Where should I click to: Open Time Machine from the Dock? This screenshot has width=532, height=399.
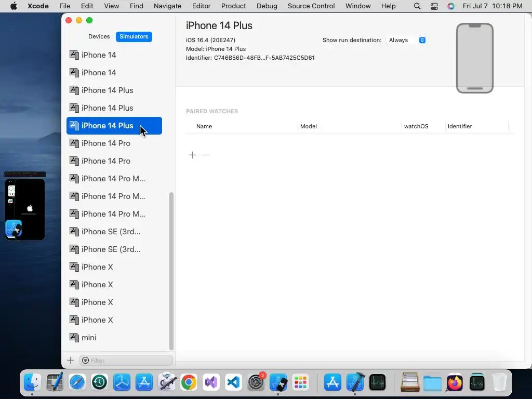[x=99, y=382]
